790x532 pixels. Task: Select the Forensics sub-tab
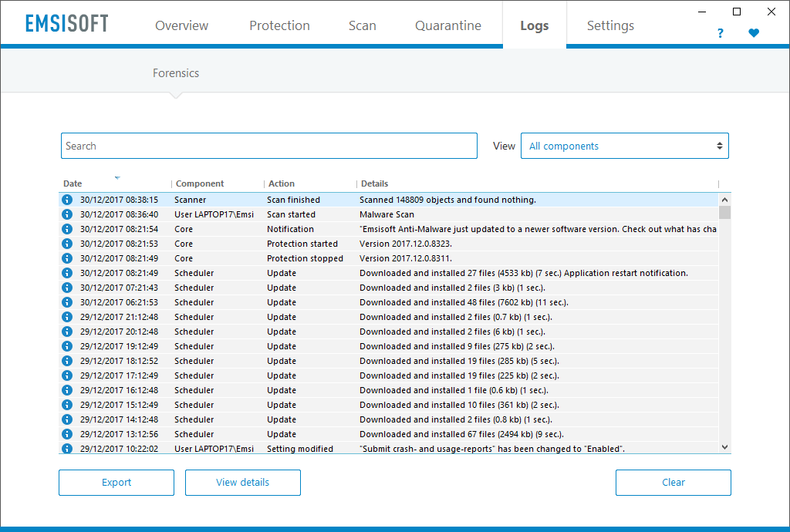(176, 73)
